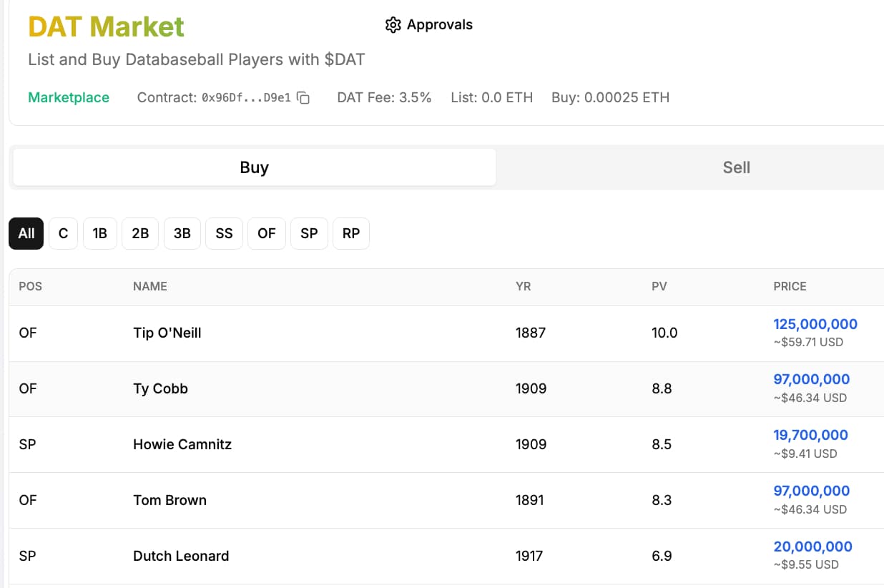Select the Buy tab
884x588 pixels.
point(254,167)
